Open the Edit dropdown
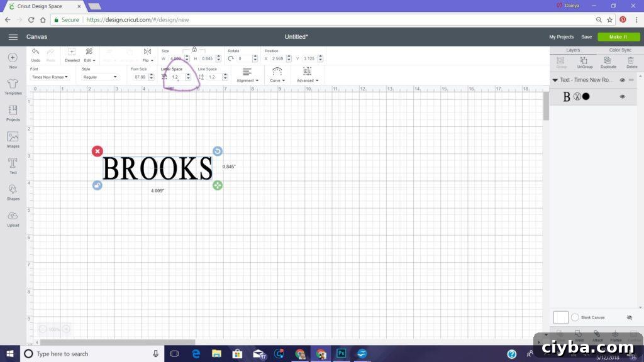 pos(89,55)
